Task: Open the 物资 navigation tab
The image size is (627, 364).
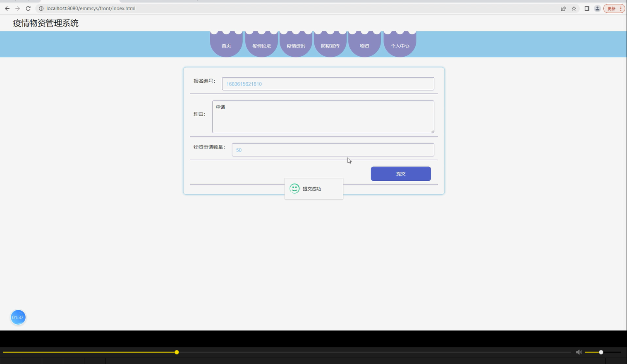Action: tap(364, 44)
